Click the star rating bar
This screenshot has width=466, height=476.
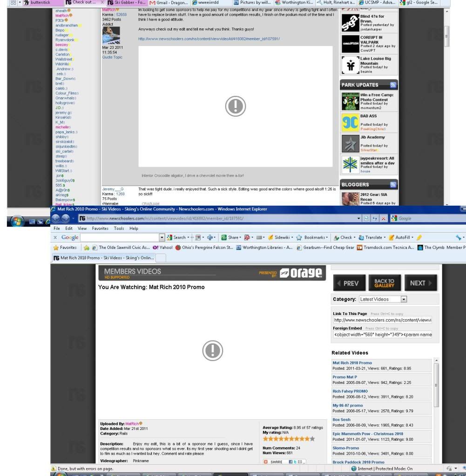pos(289,438)
